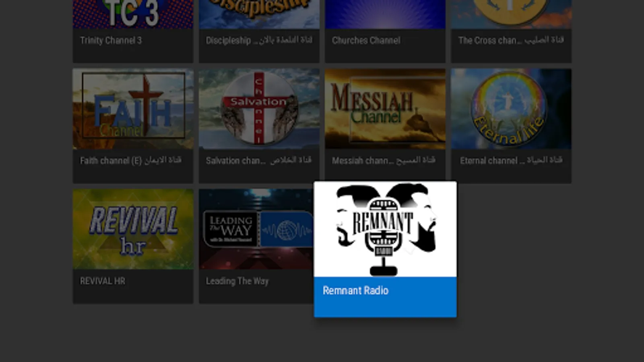Click the highlighted 'Remnant Radio' title

click(x=355, y=290)
